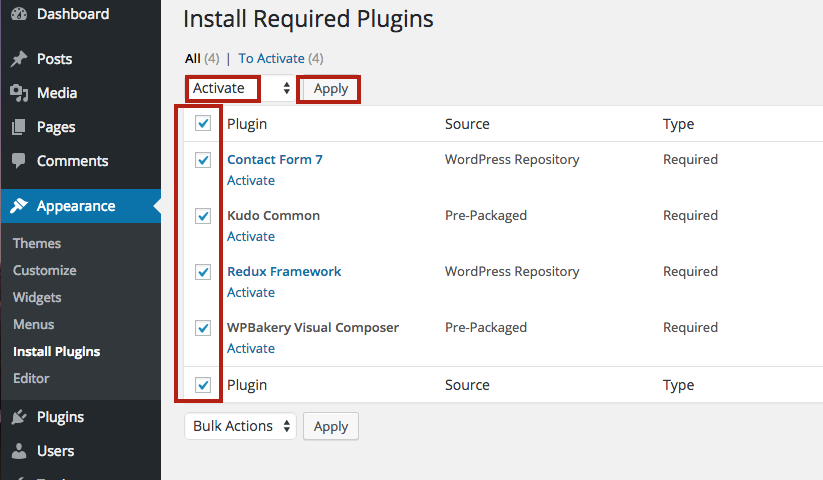Open Pages menu item

click(x=56, y=127)
